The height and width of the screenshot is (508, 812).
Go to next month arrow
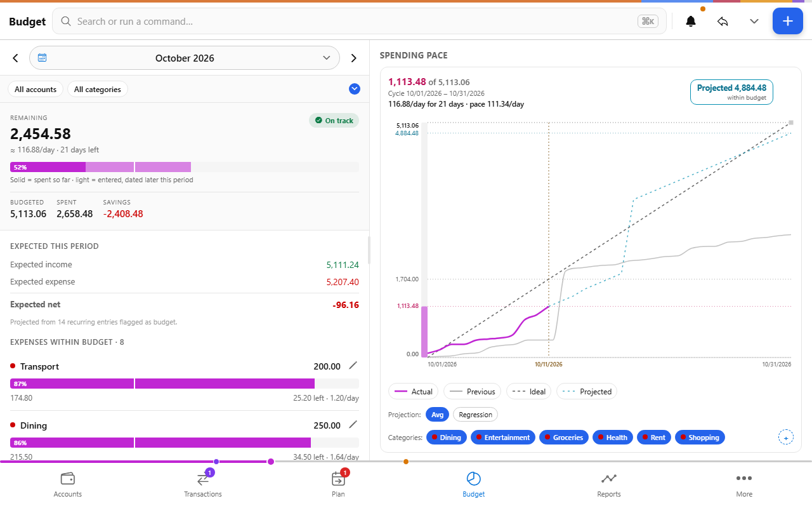354,58
